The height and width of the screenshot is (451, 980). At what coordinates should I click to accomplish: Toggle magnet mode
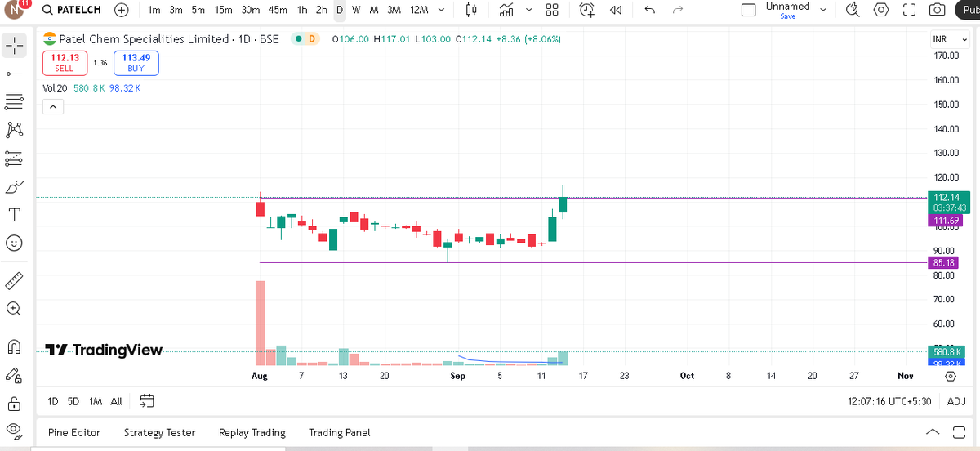14,346
